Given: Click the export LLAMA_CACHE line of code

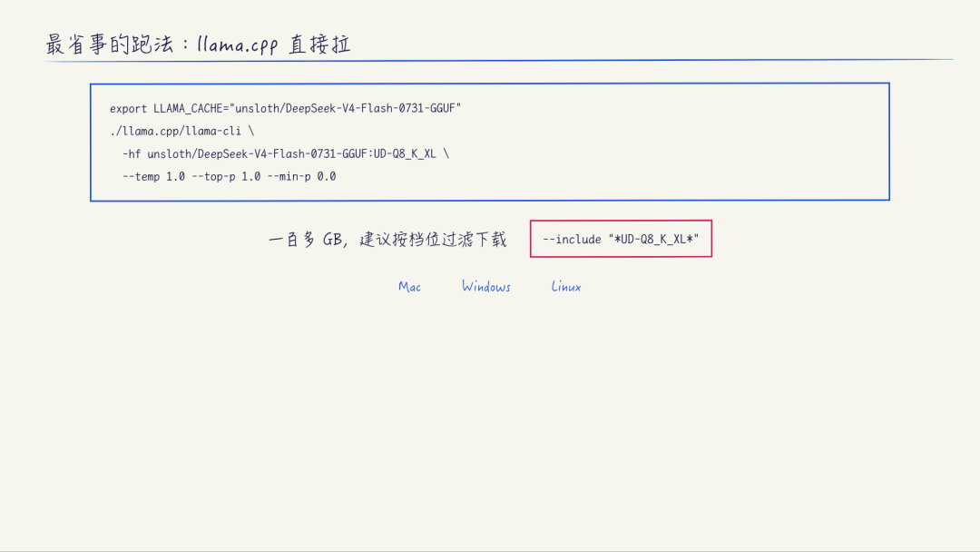Looking at the screenshot, I should tap(286, 109).
